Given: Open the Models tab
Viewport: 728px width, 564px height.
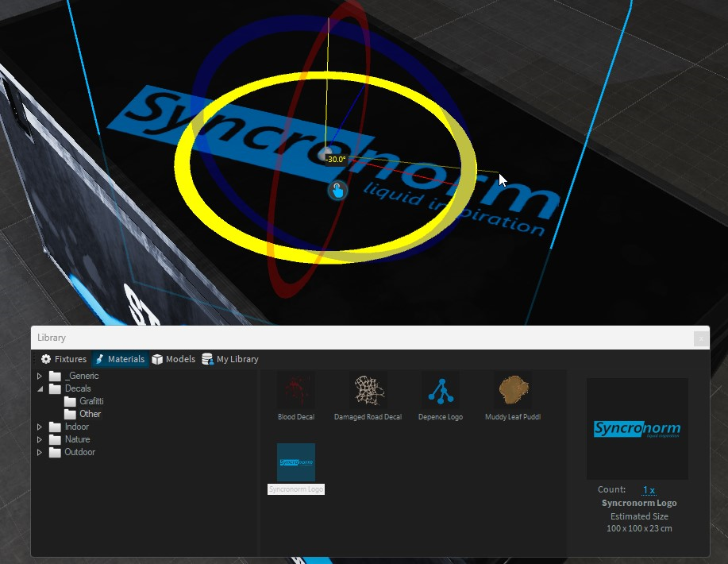Looking at the screenshot, I should (174, 359).
